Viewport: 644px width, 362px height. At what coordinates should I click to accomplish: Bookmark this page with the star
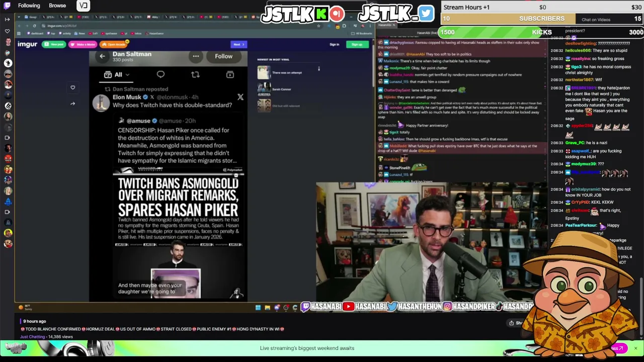(x=318, y=26)
